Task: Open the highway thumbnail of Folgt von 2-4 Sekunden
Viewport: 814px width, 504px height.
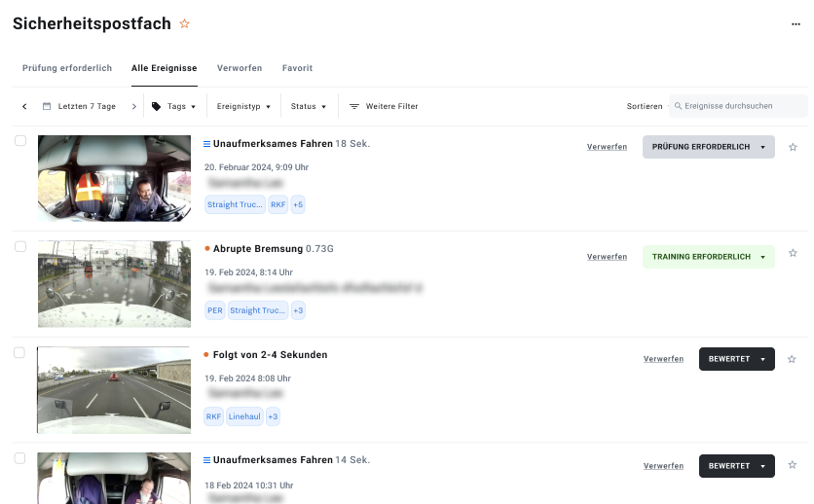Action: pos(114,390)
